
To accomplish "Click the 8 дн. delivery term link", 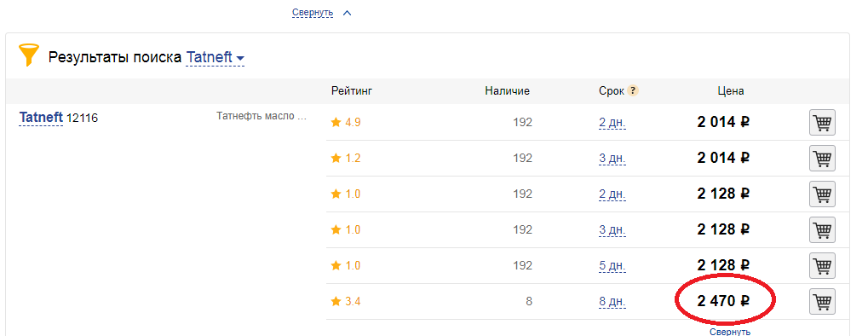I will [612, 302].
